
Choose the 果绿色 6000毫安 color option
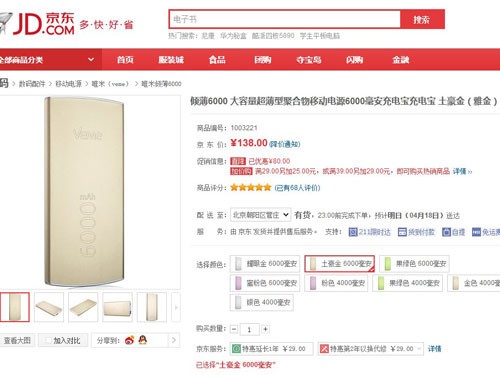point(414,264)
